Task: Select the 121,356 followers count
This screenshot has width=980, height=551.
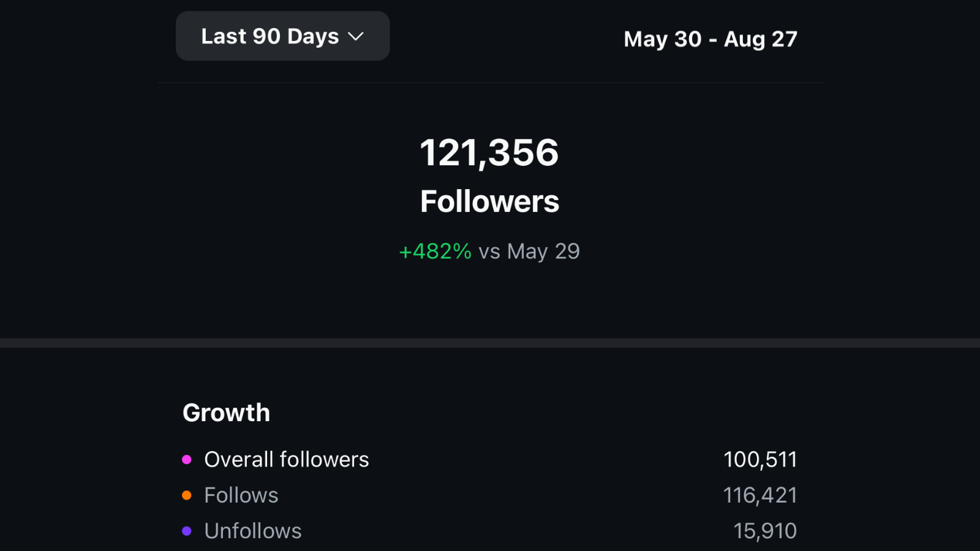Action: (489, 153)
